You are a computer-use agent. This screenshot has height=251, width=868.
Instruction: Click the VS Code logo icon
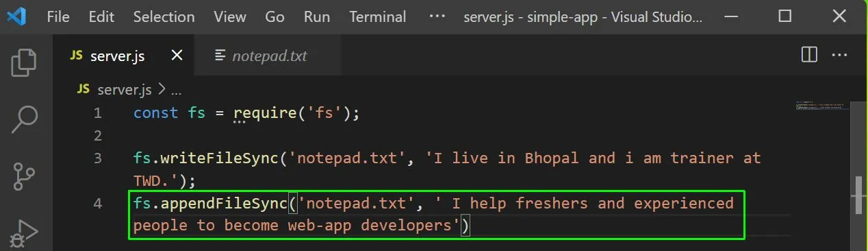tap(16, 16)
